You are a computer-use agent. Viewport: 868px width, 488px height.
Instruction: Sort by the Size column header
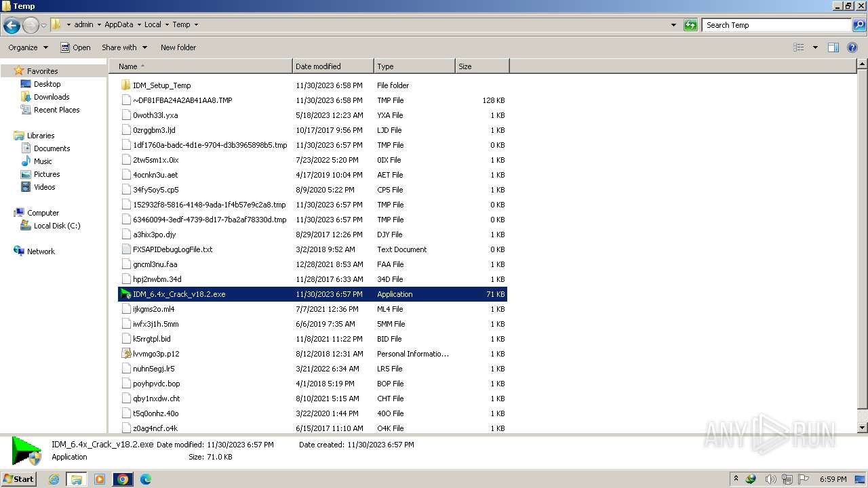click(482, 66)
